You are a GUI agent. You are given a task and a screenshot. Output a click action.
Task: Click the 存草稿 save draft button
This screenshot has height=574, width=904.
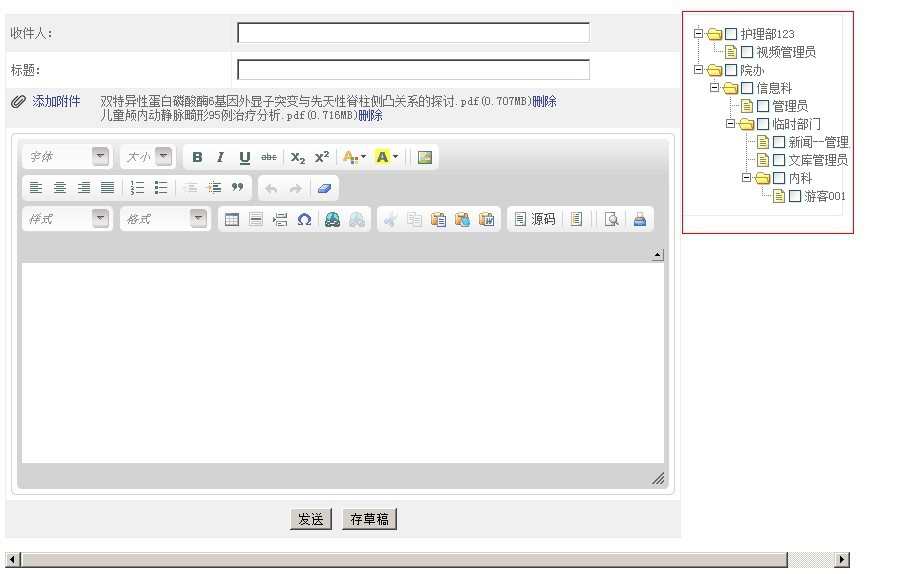point(369,519)
